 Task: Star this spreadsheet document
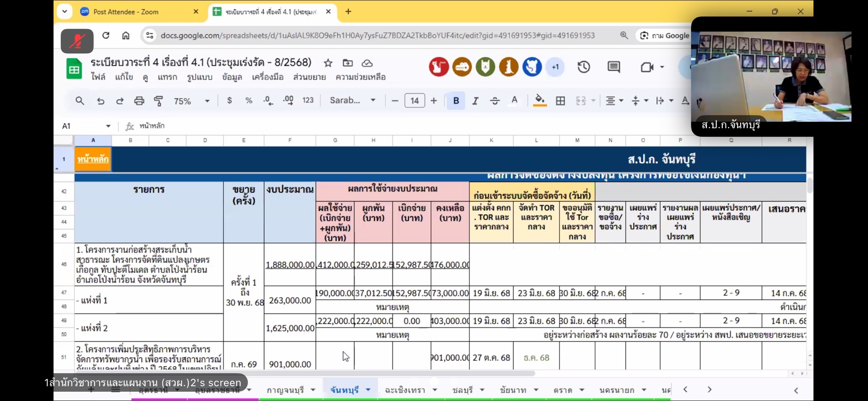328,63
